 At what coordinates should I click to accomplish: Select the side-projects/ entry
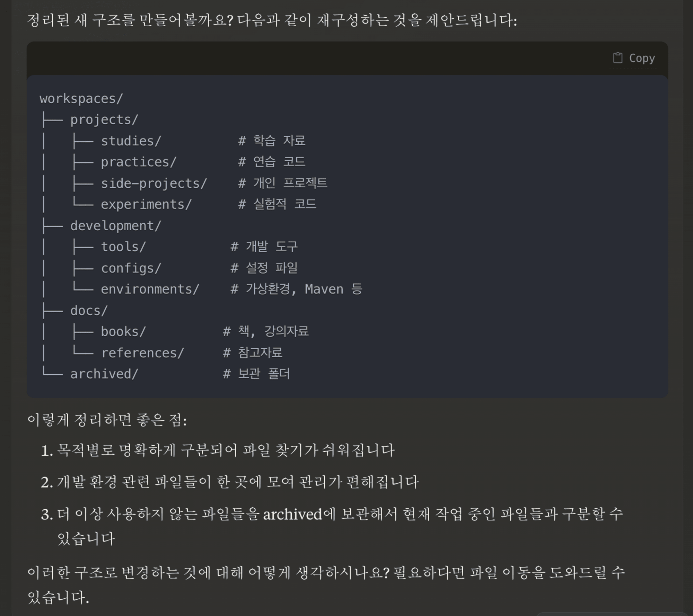click(x=154, y=183)
